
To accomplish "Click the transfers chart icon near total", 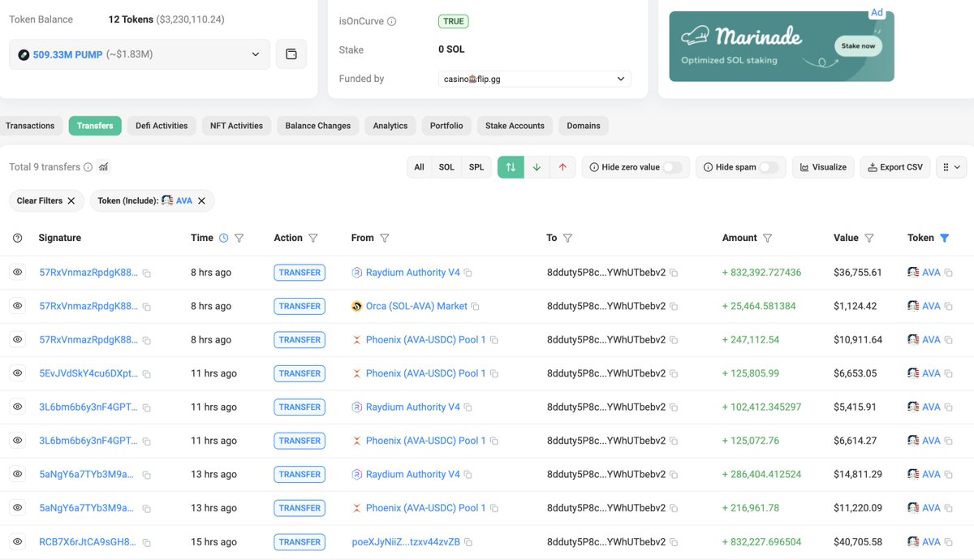I will point(104,167).
